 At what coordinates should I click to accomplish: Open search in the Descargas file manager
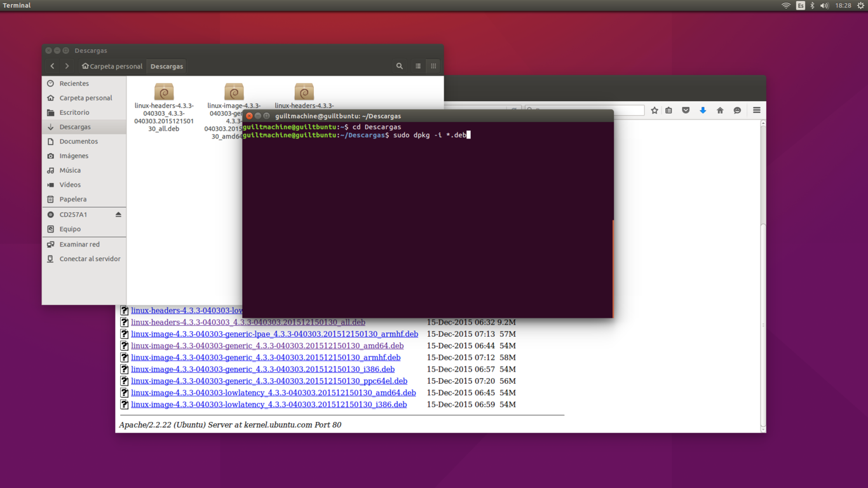point(399,65)
